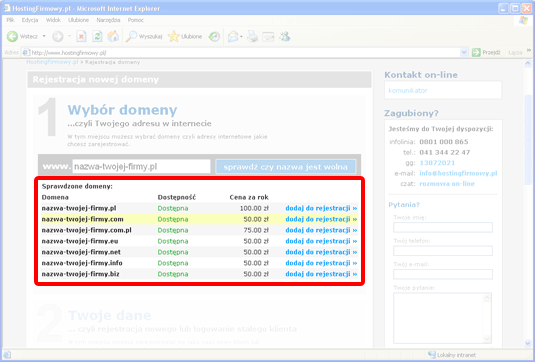Click question textarea scrollbar down arrow
Viewport: 535px width, 362px height.
point(487,339)
